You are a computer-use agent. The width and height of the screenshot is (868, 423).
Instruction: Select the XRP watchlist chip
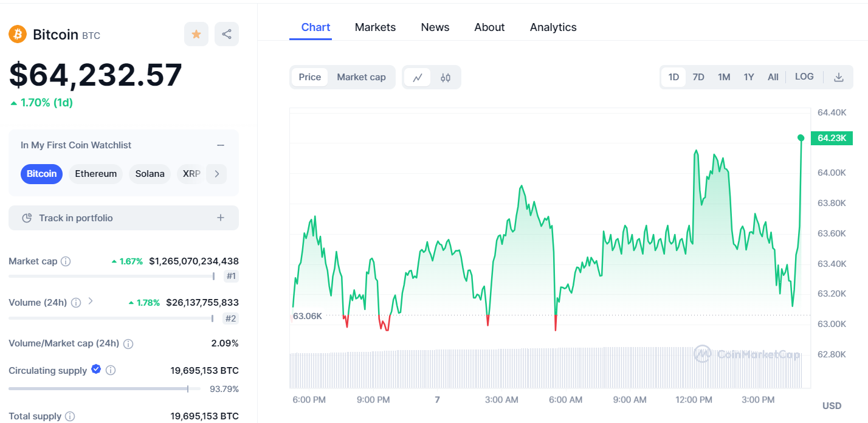coord(191,174)
